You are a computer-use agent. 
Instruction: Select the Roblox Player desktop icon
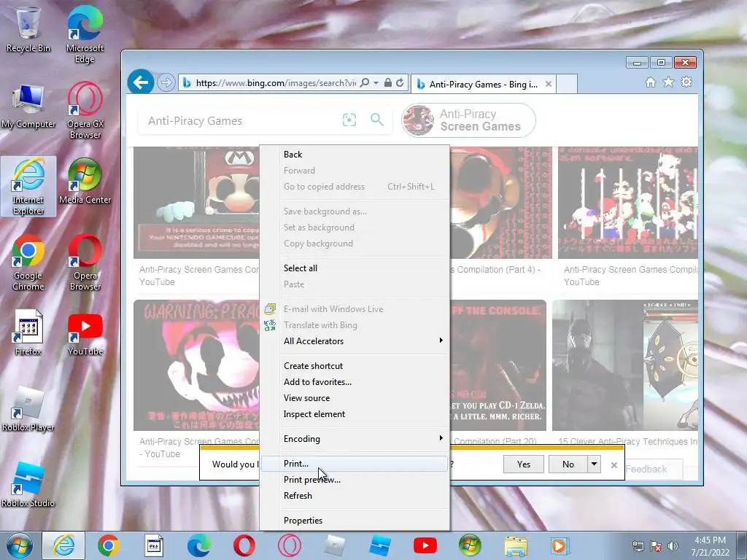[28, 409]
